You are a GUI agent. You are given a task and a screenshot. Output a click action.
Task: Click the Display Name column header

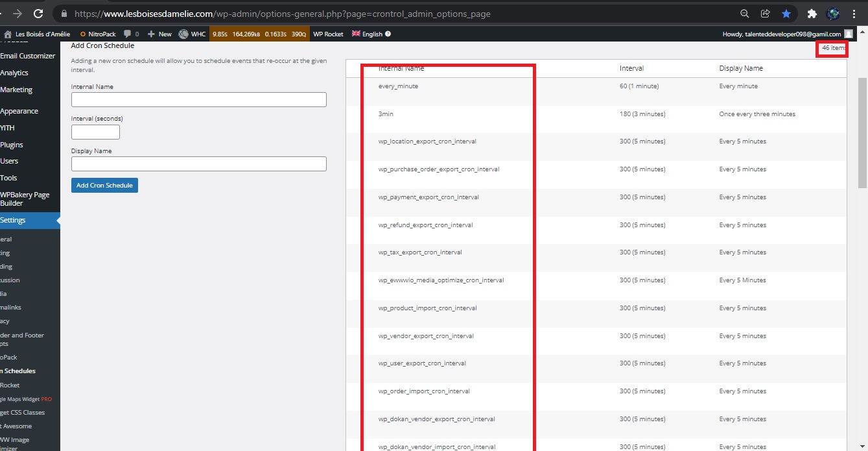[741, 68]
